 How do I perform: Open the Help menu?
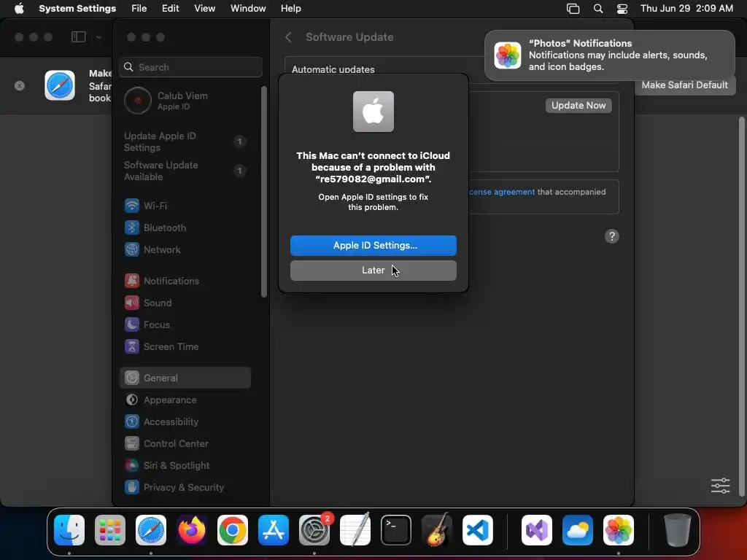click(x=290, y=9)
